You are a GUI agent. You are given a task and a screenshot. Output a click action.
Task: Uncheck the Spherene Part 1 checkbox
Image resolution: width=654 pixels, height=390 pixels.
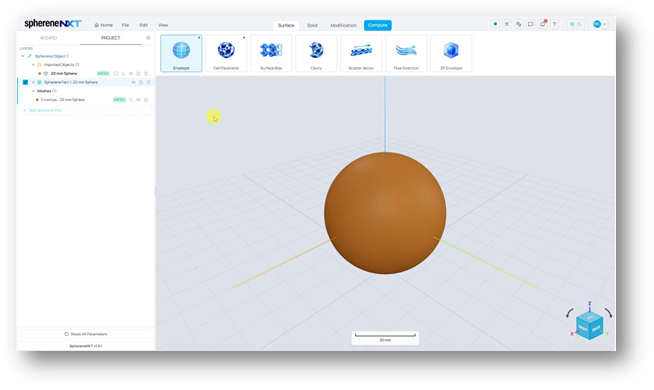tap(25, 82)
